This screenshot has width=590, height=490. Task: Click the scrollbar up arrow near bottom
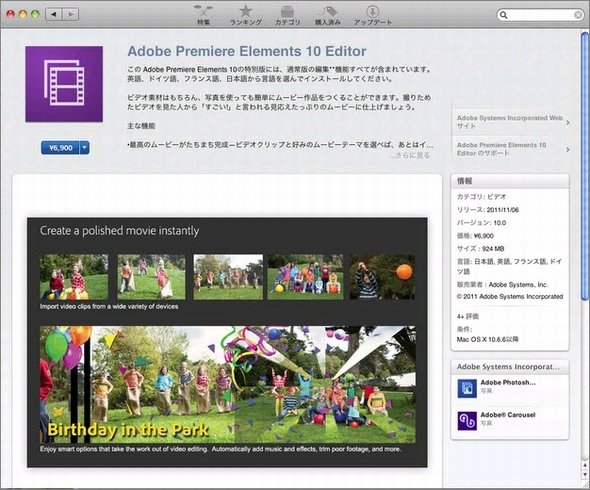[585, 465]
